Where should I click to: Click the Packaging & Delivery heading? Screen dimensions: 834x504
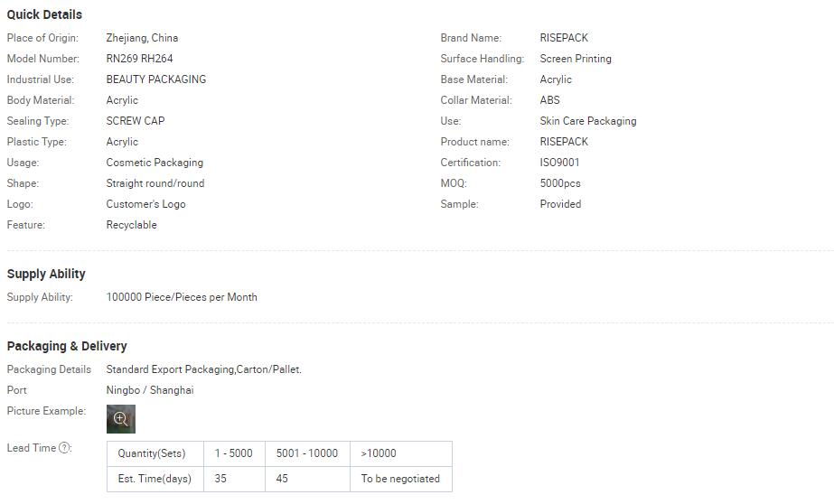point(67,346)
